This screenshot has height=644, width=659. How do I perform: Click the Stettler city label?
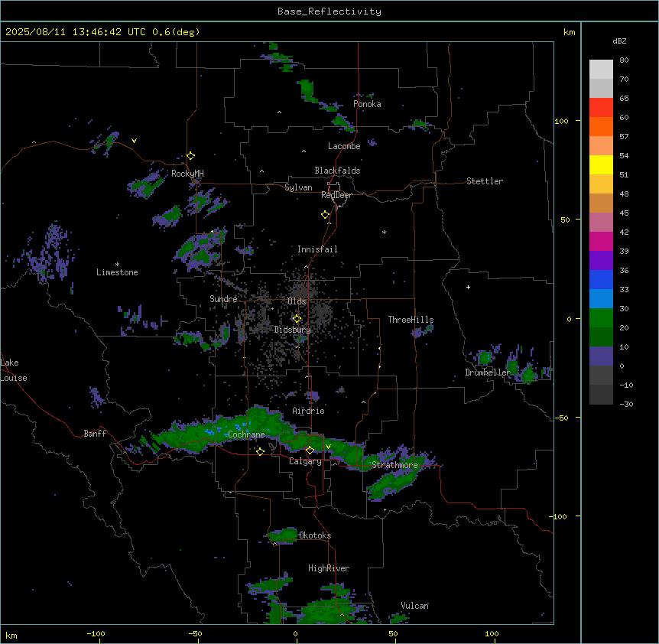(485, 181)
